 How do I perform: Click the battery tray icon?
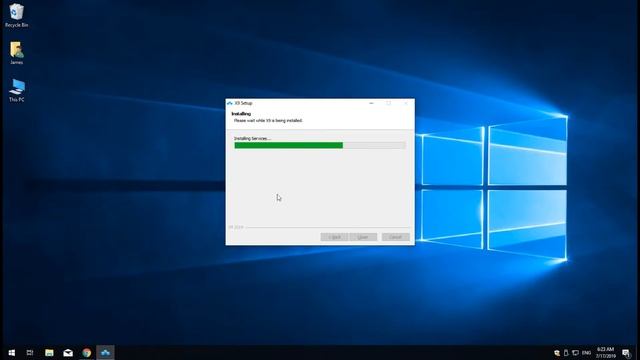(566, 353)
